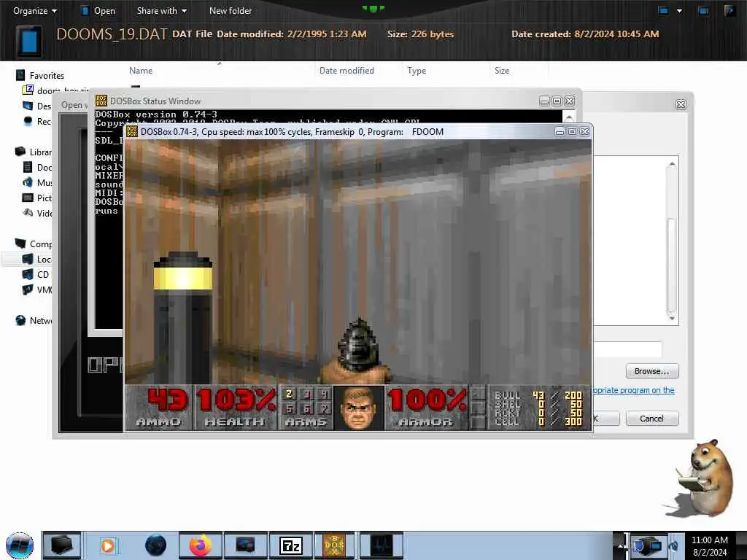
Task: Expand the Share with dropdown
Action: point(161,10)
